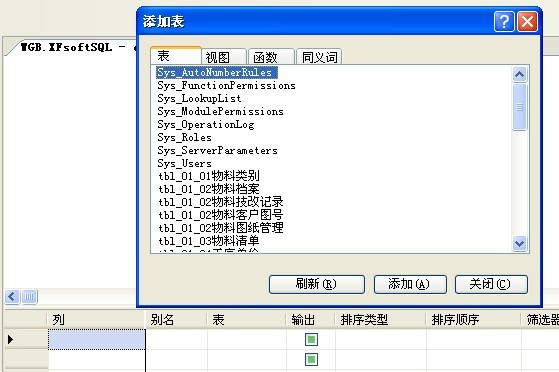Viewport: 559px width, 372px height.
Task: Select tbl_01_02物料客户图号 table
Action: (221, 215)
